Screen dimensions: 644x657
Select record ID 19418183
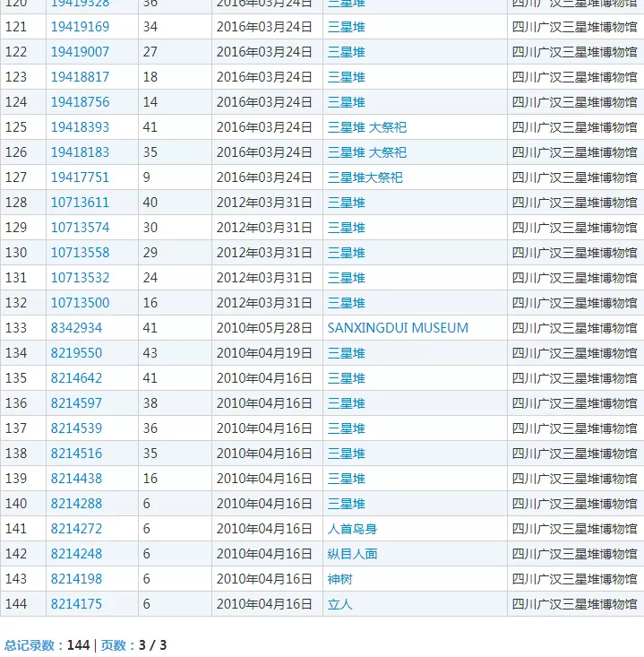click(x=80, y=152)
